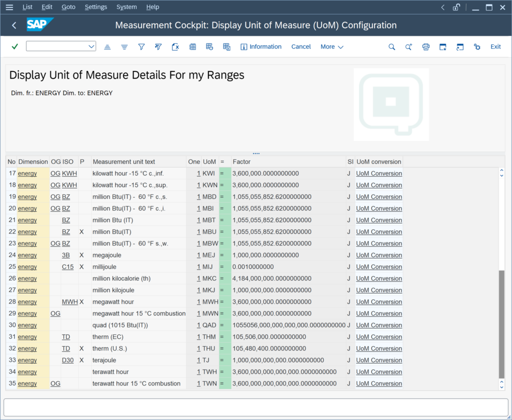Open the command field dropdown
The image size is (512, 420).
coord(91,46)
